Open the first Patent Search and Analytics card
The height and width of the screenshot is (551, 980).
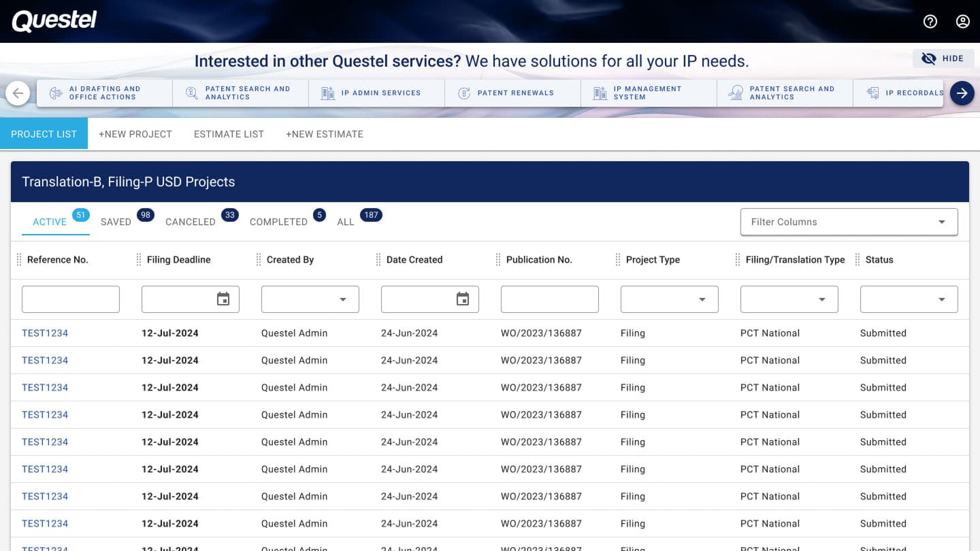[240, 93]
